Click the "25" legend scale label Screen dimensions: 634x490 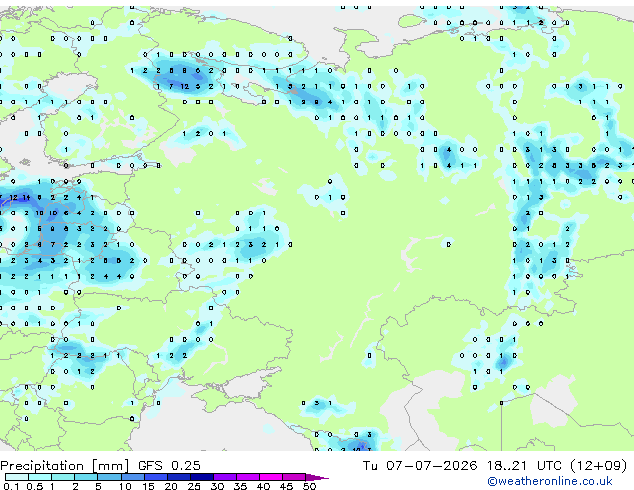coord(194,486)
